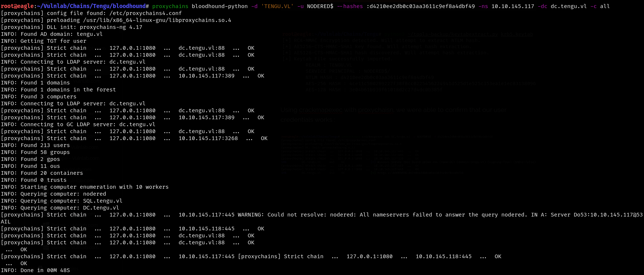The image size is (644, 275).
Task: Click the NODERED$ username argument
Action: (320, 6)
